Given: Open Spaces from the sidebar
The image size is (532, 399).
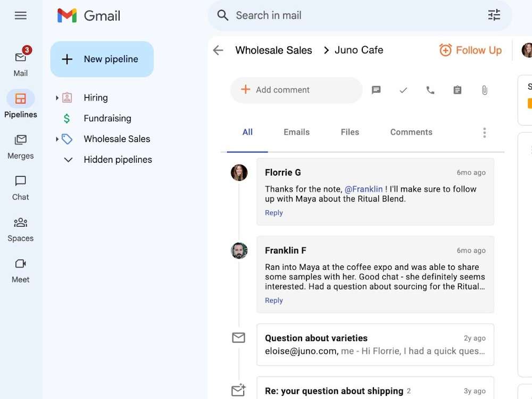Looking at the screenshot, I should (x=20, y=229).
